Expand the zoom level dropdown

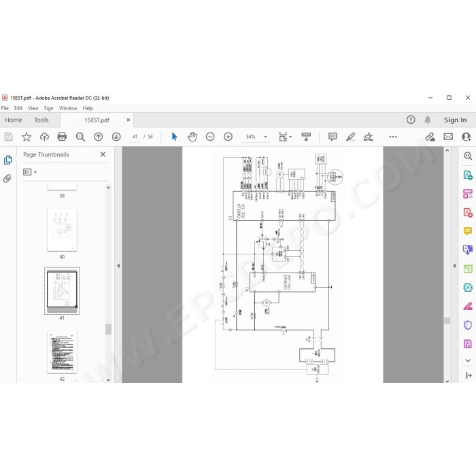pos(265,137)
